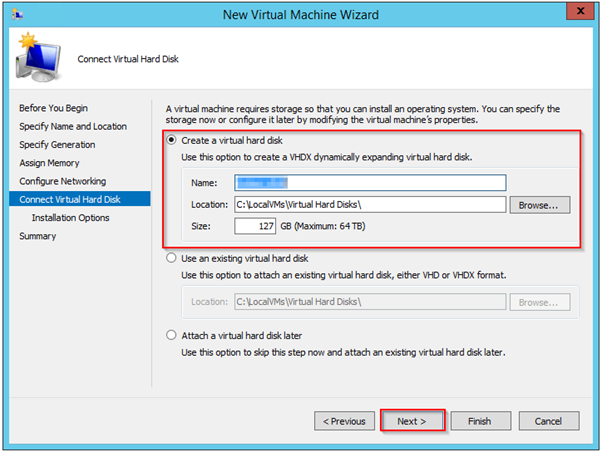Go to Before You Begin step

coord(54,109)
